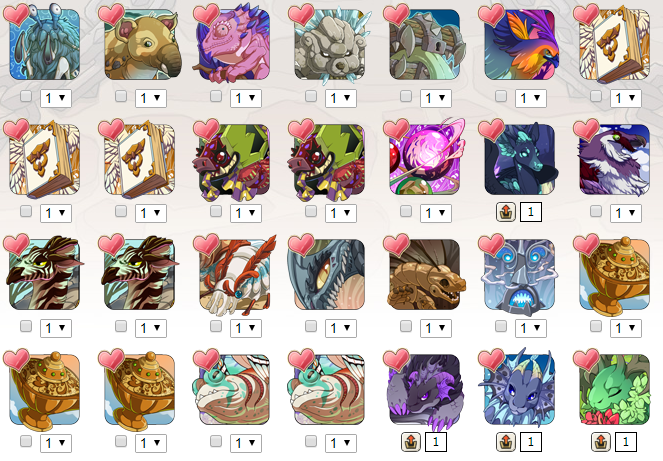Screen dimensions: 663x461
Task: Click the pink crystal orb item icon
Action: [x=424, y=159]
